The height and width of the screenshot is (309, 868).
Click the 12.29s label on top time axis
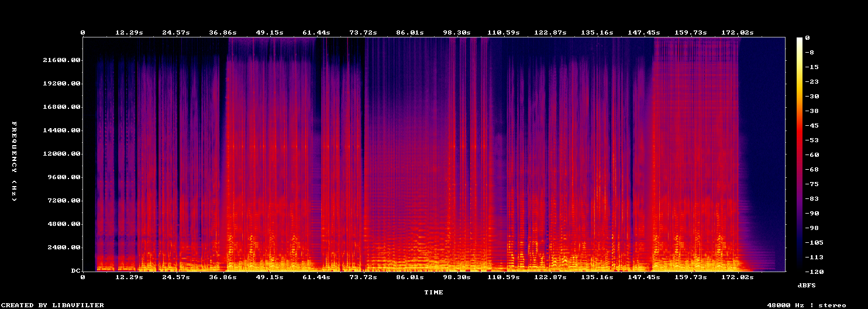(x=129, y=33)
